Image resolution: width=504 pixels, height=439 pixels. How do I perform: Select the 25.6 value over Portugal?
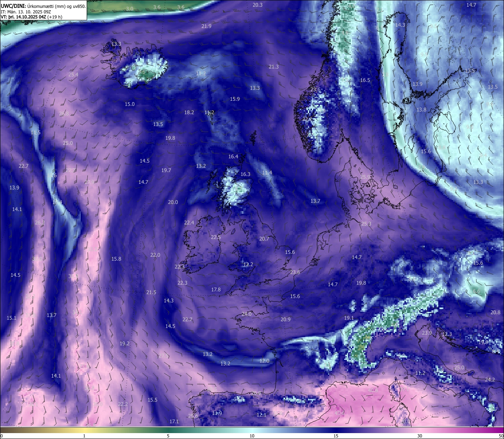[193, 416]
